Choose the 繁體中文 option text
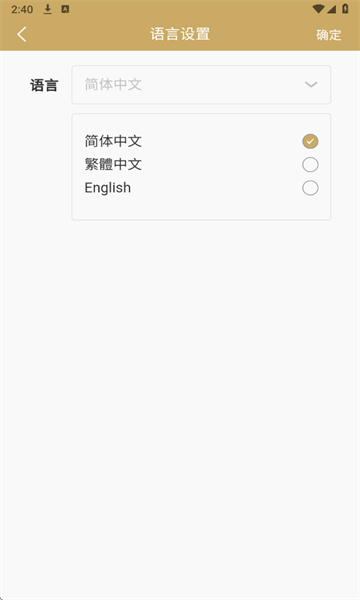 pos(113,165)
